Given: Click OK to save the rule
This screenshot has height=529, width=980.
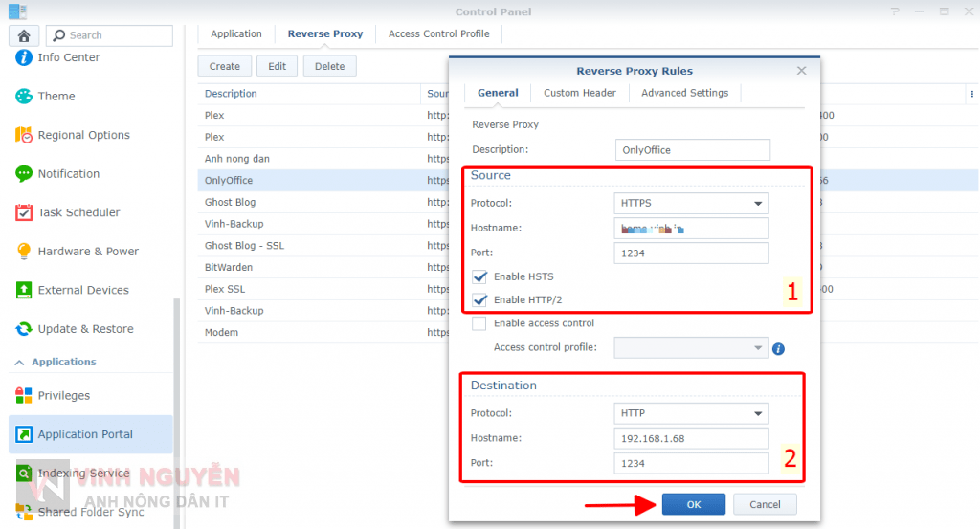Looking at the screenshot, I should tap(693, 504).
